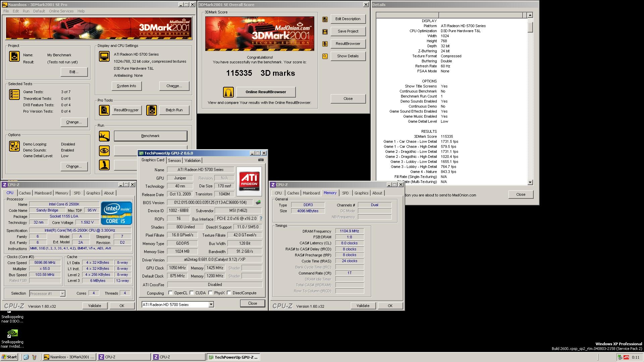Open the File menu in 3DMark
Screen dimensions: 644x362
[x=6, y=11]
